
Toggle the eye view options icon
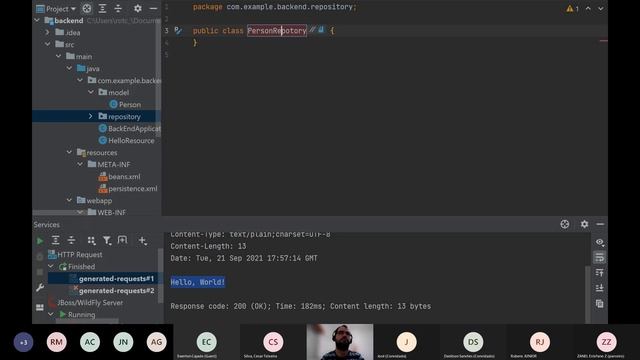point(600,242)
